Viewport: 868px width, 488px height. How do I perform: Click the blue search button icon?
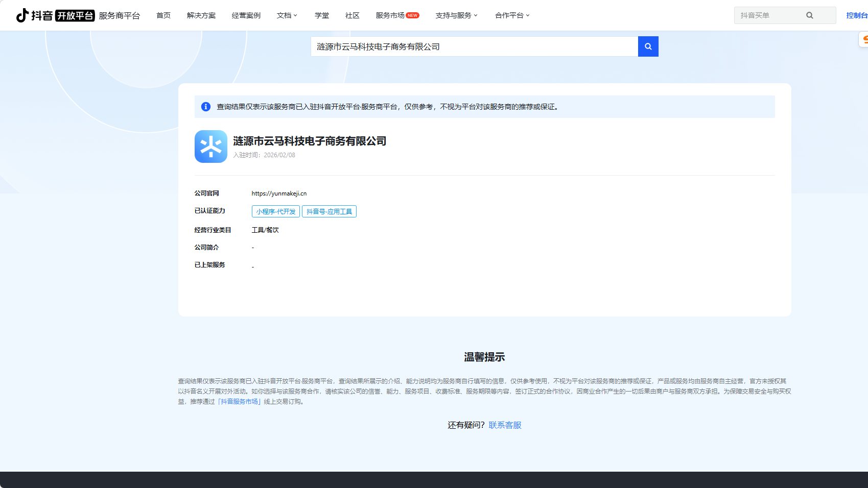[648, 46]
